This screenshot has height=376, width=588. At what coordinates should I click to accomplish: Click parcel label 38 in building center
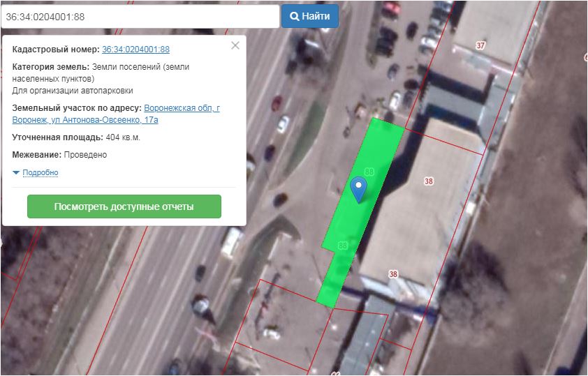click(429, 181)
